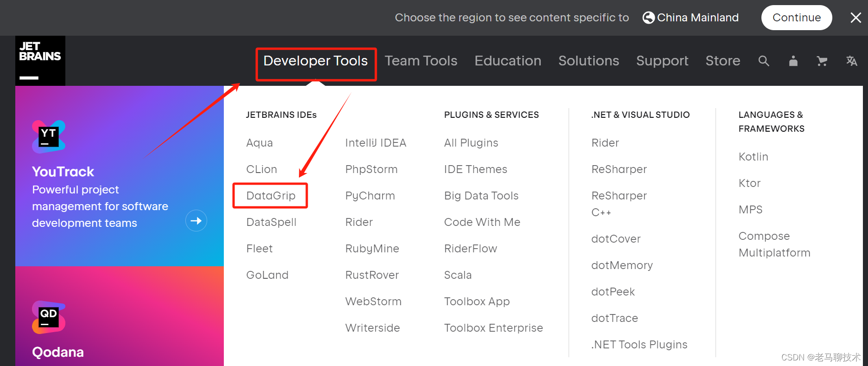The image size is (868, 366).
Task: Open the Writerside link
Action: (x=373, y=328)
